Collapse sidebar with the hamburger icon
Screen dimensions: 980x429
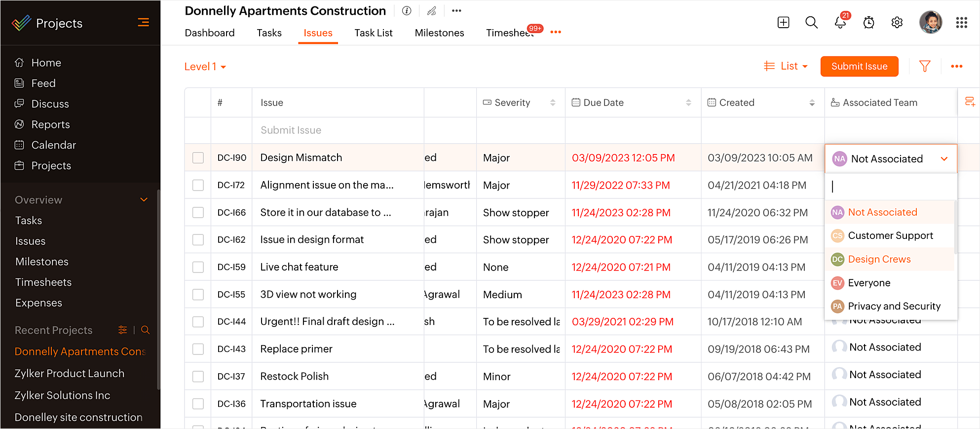(143, 22)
